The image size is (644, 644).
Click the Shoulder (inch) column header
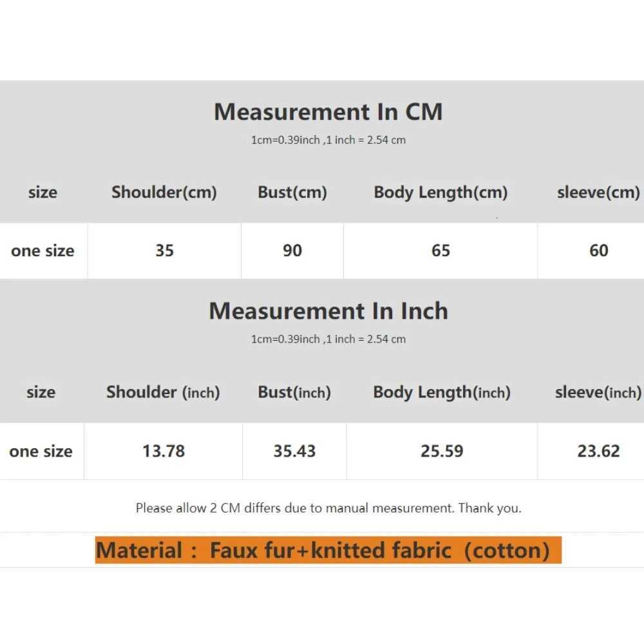click(x=163, y=392)
